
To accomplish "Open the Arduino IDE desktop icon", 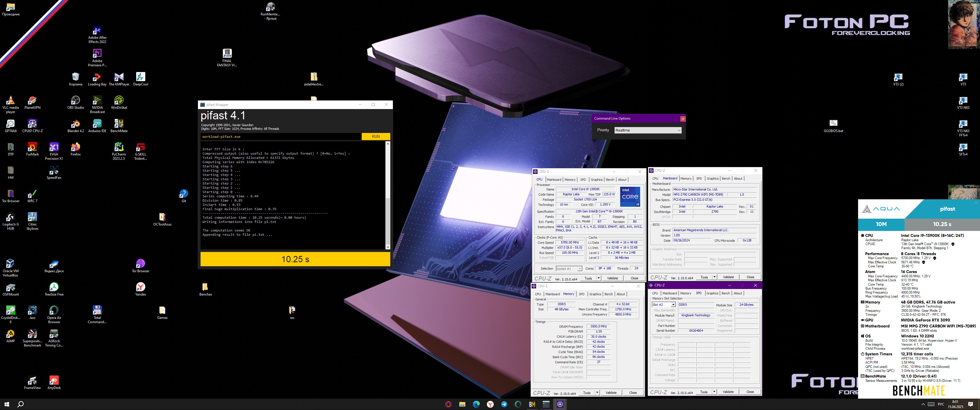I will coord(97,126).
